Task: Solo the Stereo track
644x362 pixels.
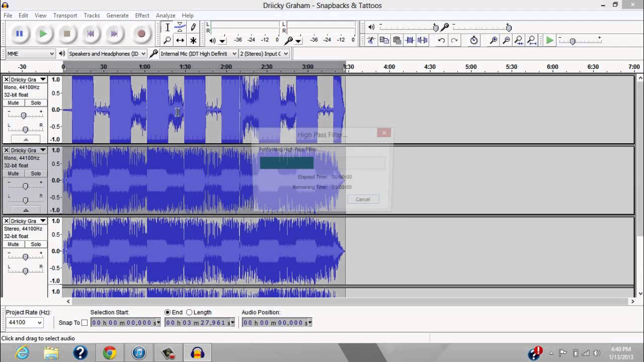Action: click(36, 244)
